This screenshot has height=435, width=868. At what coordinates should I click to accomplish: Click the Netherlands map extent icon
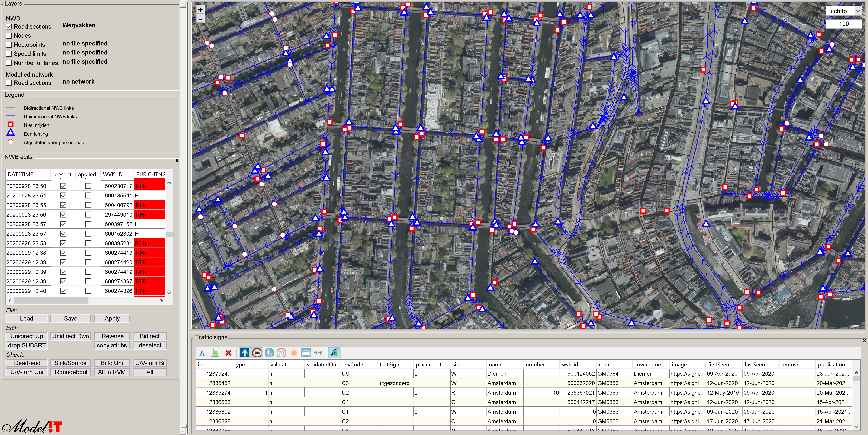(x=334, y=353)
